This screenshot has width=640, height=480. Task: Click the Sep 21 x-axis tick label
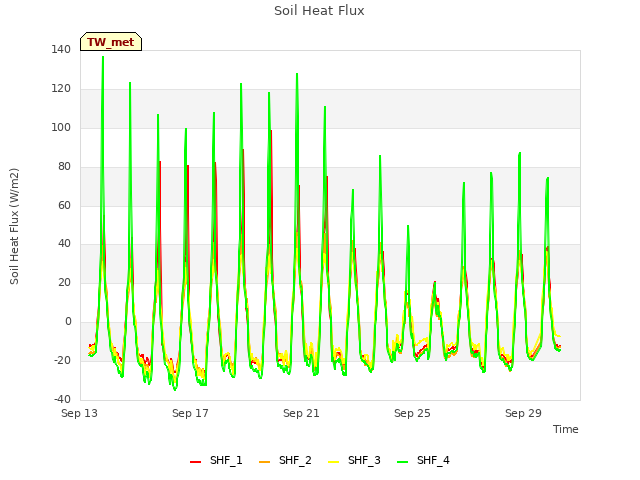pyautogui.click(x=301, y=413)
